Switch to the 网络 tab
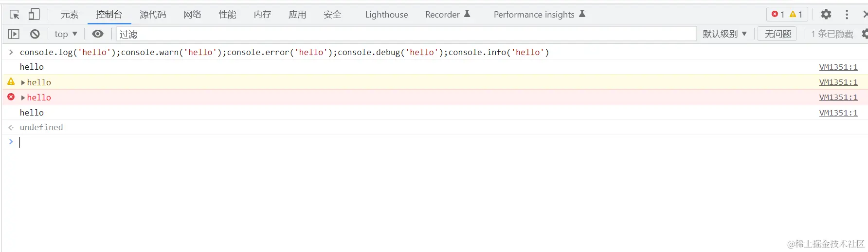Image resolution: width=868 pixels, height=252 pixels. click(x=192, y=15)
